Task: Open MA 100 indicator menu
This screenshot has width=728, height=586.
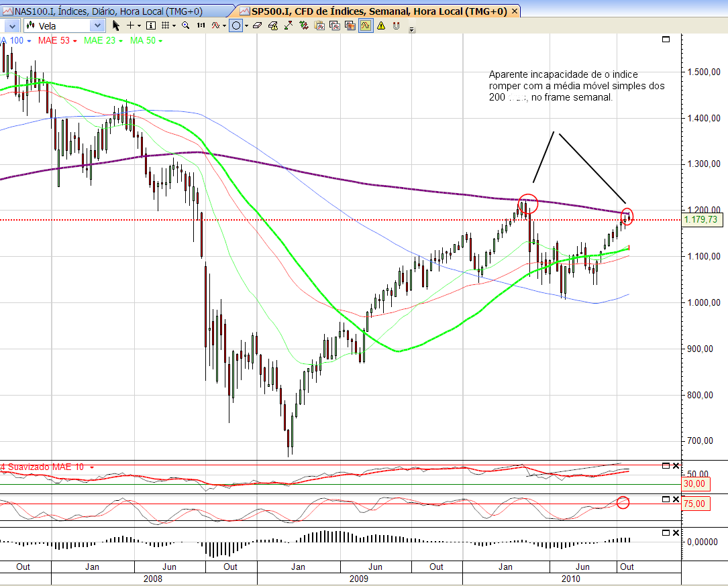Action: [29, 41]
